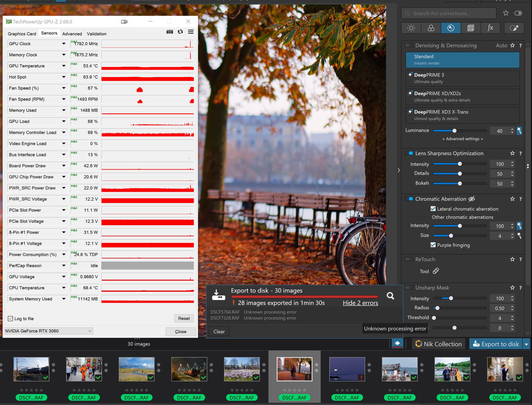The width and height of the screenshot is (532, 405).
Task: Uncheck Log to file checkbox
Action: click(x=11, y=319)
